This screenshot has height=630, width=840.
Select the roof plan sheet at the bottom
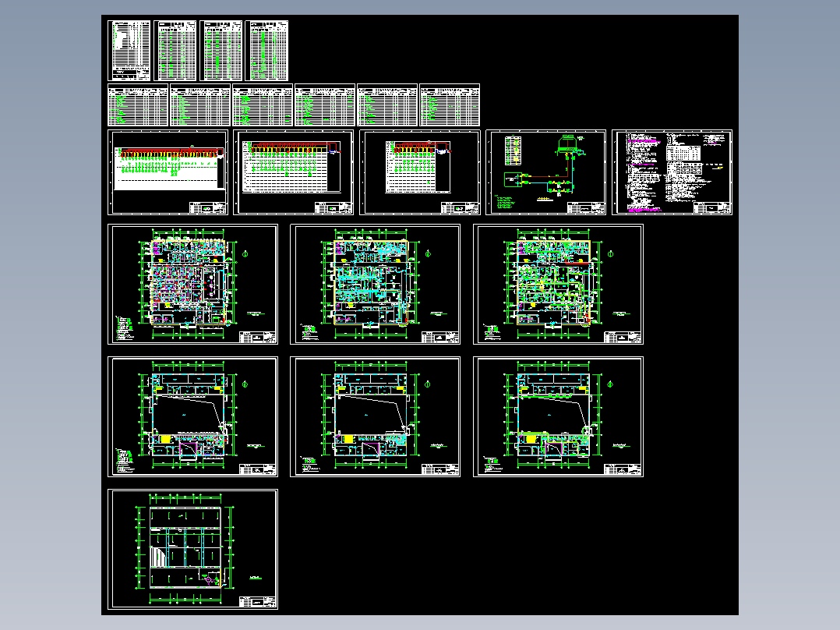coord(193,549)
